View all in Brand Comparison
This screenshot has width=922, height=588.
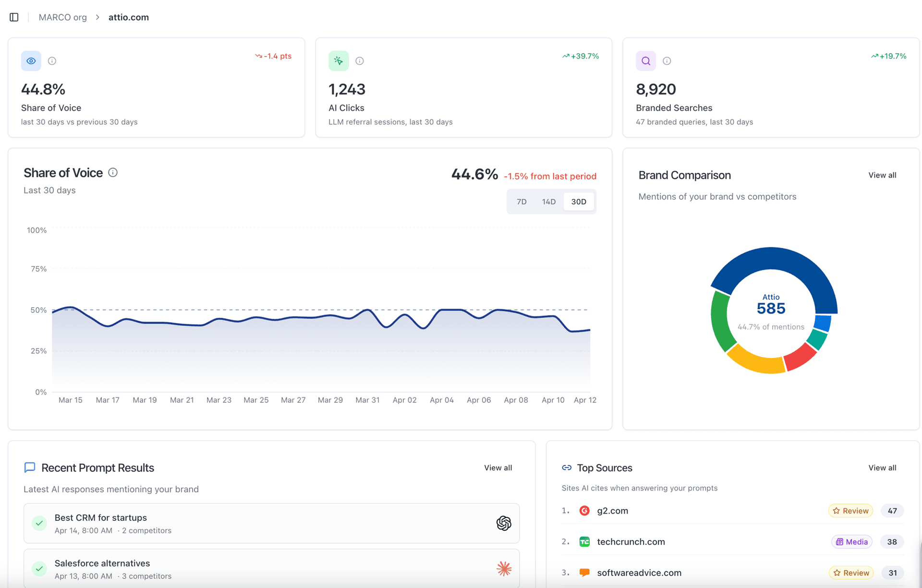coord(882,175)
